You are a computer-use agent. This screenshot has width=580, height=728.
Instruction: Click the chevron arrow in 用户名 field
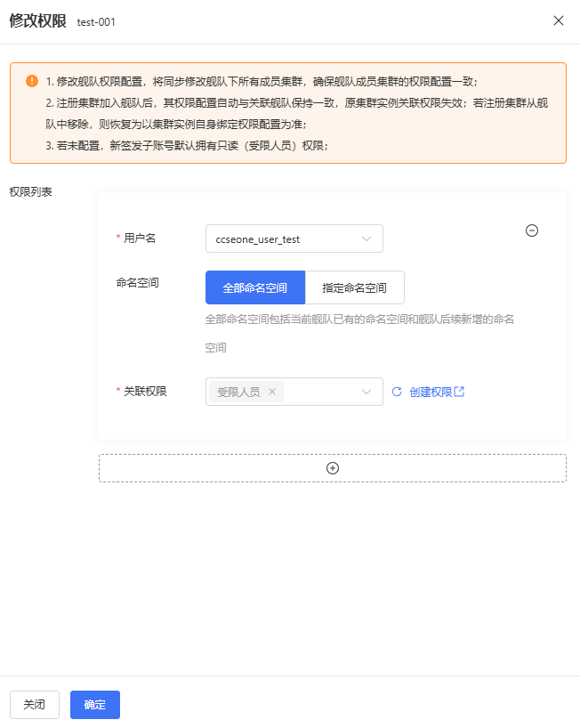(367, 239)
